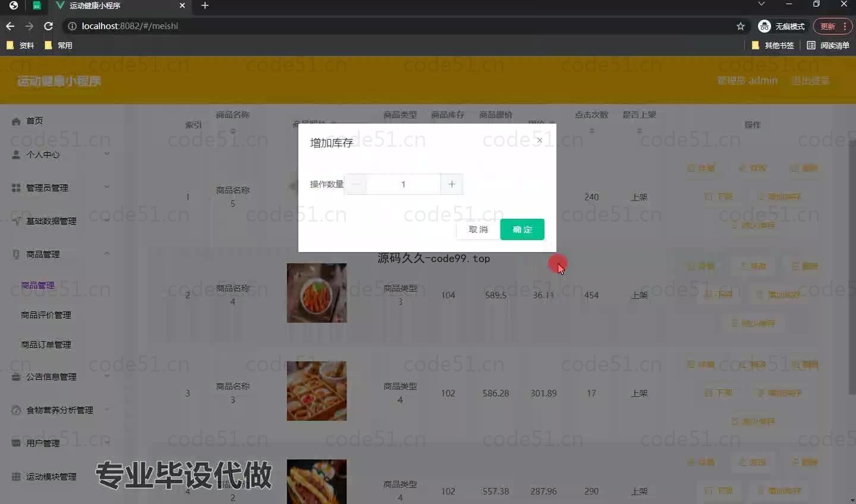Sort by 是否上架 column sort arrows
The width and height of the screenshot is (856, 504).
pos(639,130)
